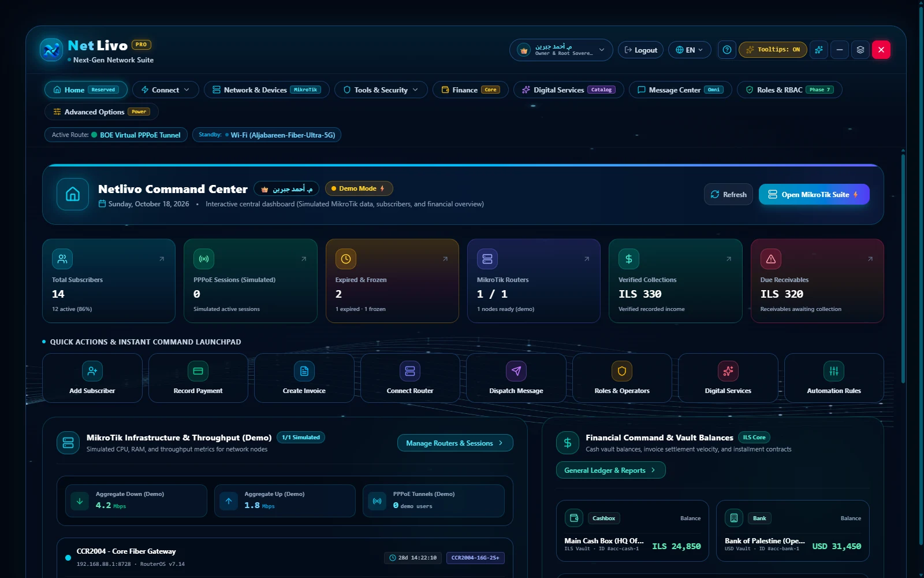The height and width of the screenshot is (578, 924).
Task: Click the Automation Rules quick action
Action: point(834,378)
